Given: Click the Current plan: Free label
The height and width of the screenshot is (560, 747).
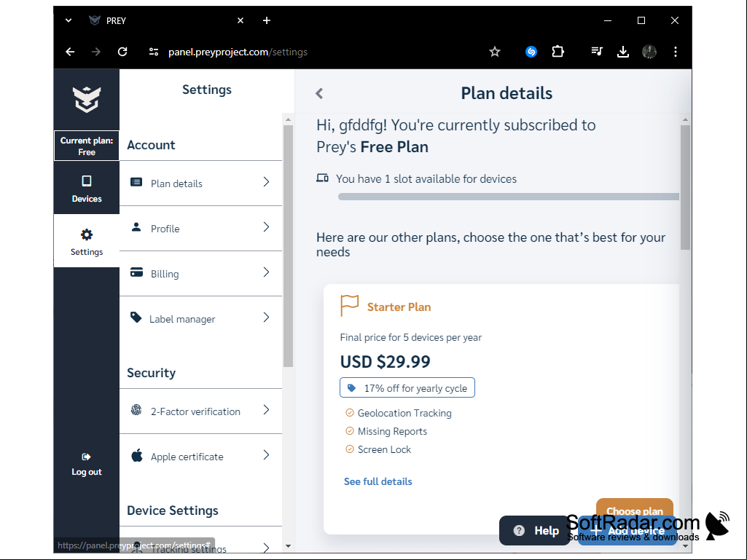Looking at the screenshot, I should tap(87, 146).
